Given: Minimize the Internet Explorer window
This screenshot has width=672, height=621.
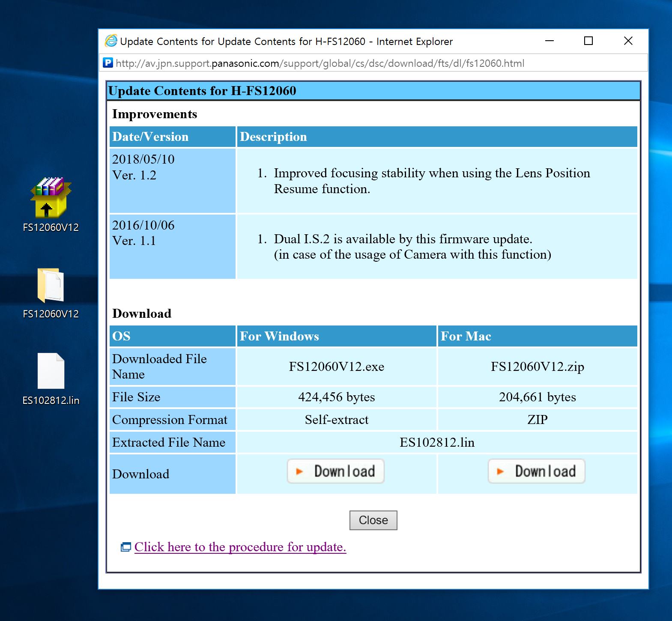Looking at the screenshot, I should (x=550, y=41).
